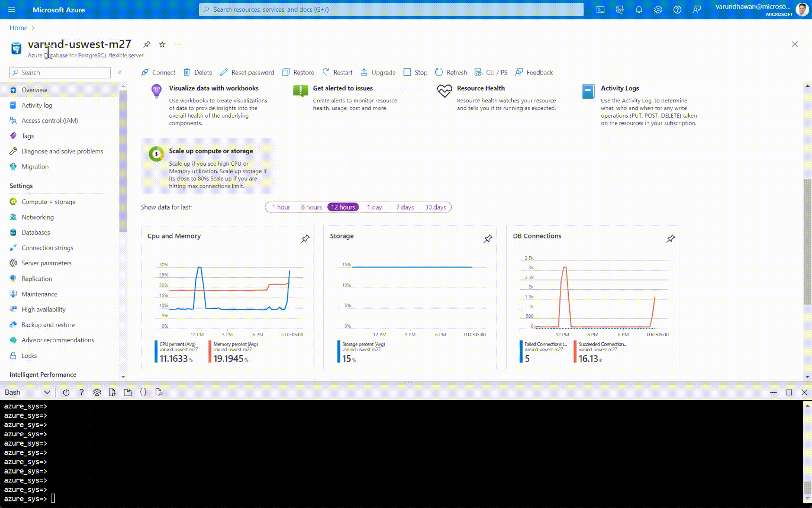Collapse the left navigation menu
The height and width of the screenshot is (508, 812).
click(x=120, y=72)
